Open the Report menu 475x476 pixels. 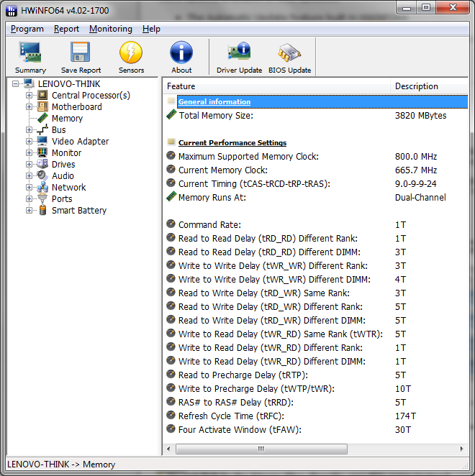(x=66, y=29)
